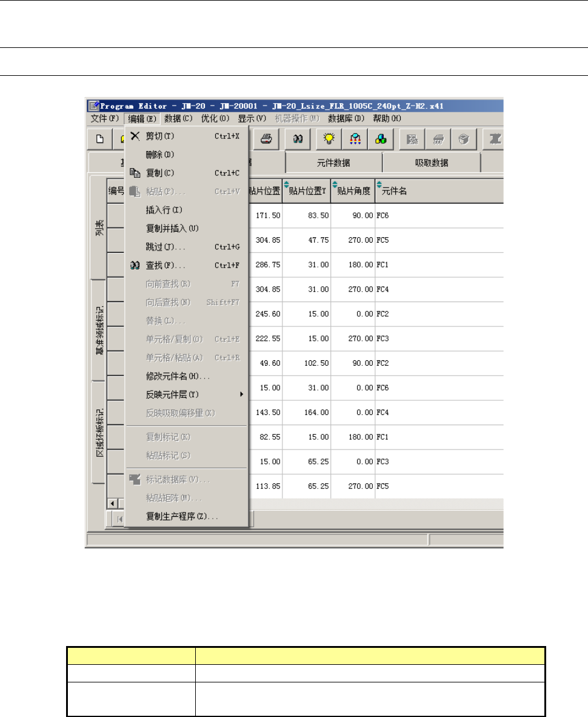
Task: Open the 数据(C) menu
Action: (x=178, y=118)
